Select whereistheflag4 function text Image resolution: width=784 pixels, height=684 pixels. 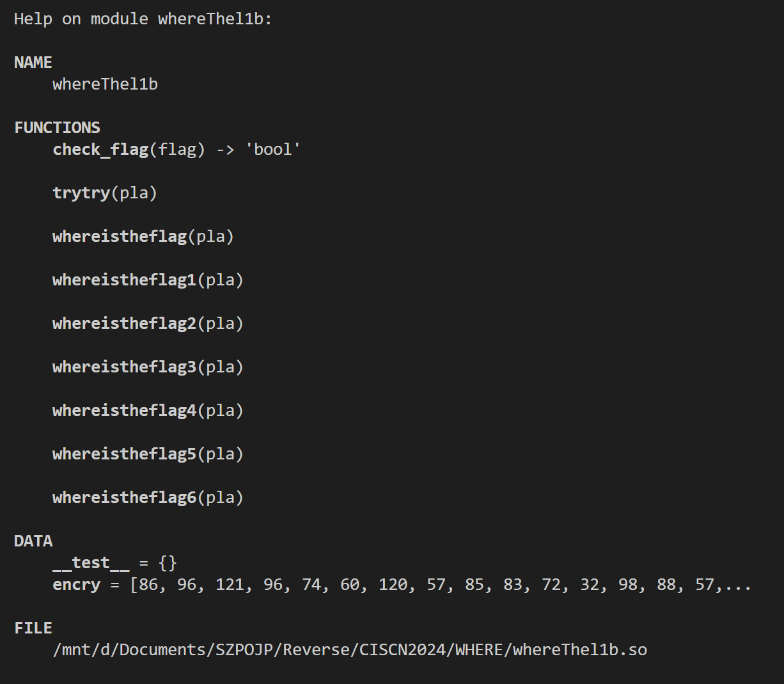click(x=125, y=410)
